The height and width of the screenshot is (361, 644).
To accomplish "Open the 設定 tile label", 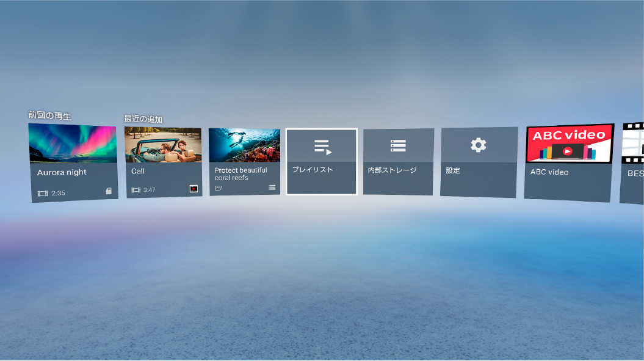I will (453, 170).
